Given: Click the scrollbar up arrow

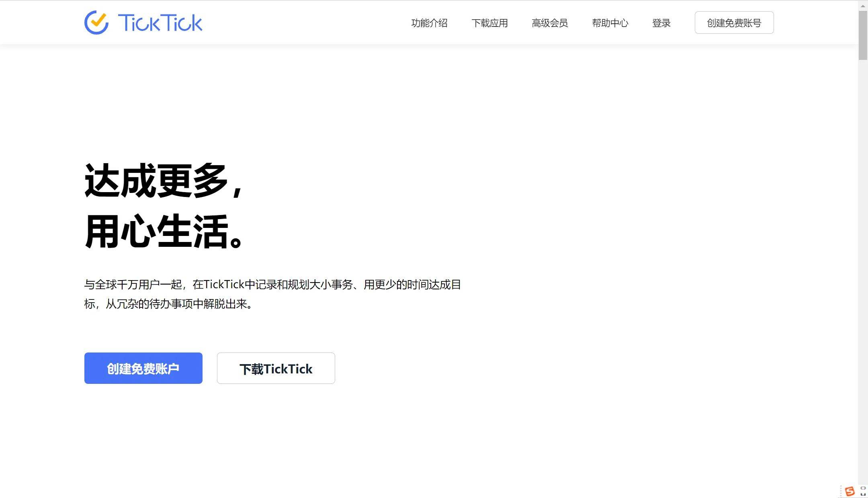Looking at the screenshot, I should [863, 6].
